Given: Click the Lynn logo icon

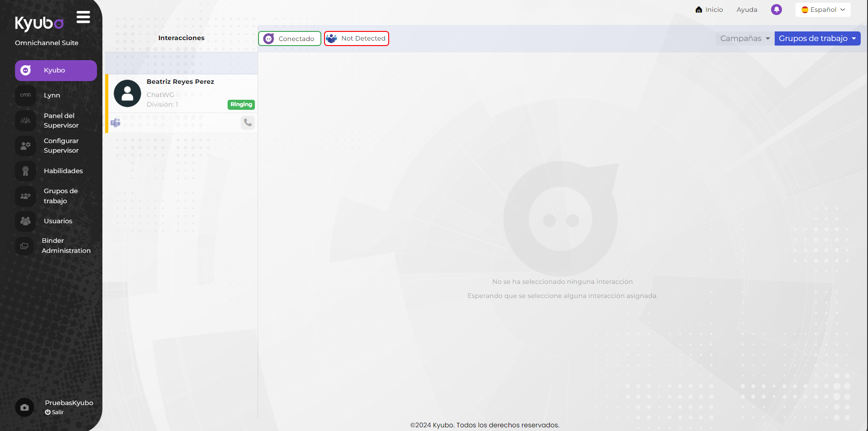Looking at the screenshot, I should coord(25,95).
